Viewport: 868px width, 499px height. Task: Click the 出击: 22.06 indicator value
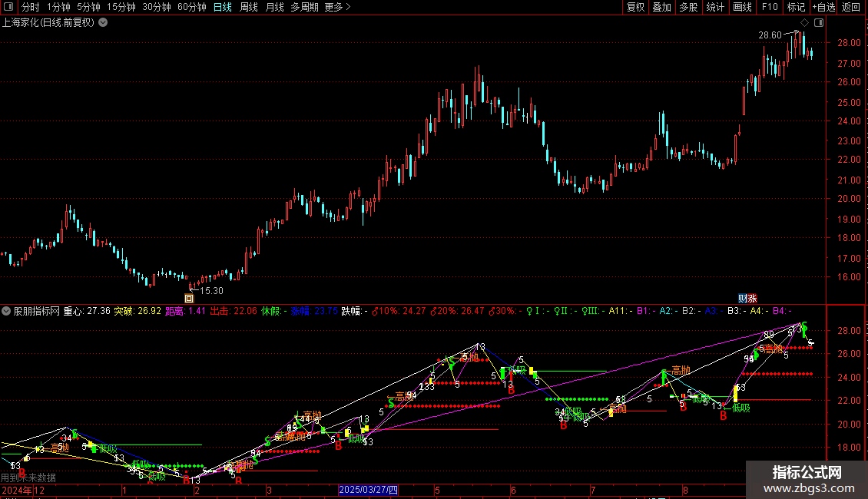(x=234, y=311)
